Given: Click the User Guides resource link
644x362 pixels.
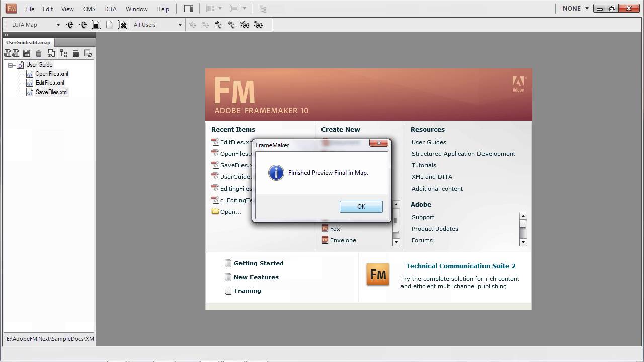Looking at the screenshot, I should [x=429, y=142].
